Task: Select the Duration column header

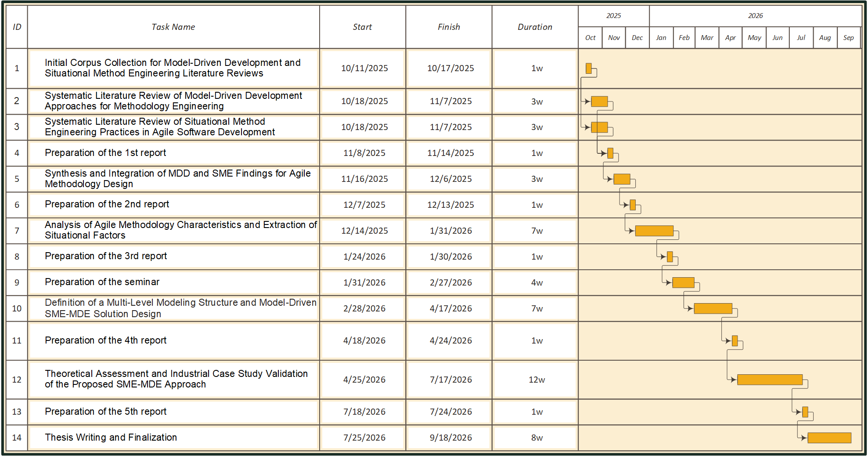Action: pos(535,27)
